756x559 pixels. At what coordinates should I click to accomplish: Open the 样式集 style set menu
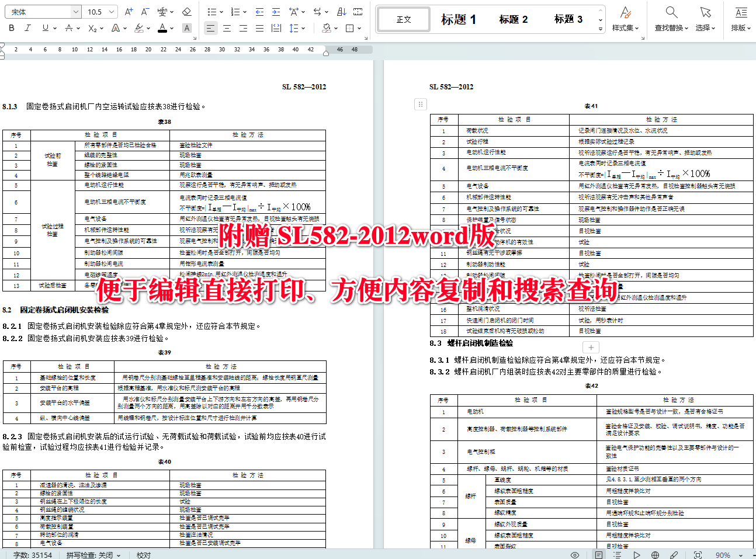tap(626, 19)
